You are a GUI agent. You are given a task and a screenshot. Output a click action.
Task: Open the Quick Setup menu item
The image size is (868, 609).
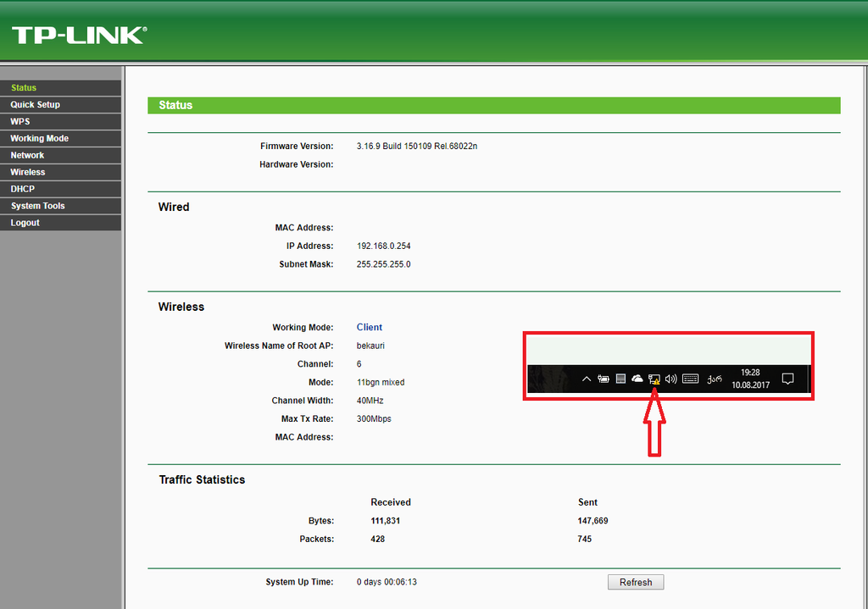tap(60, 104)
